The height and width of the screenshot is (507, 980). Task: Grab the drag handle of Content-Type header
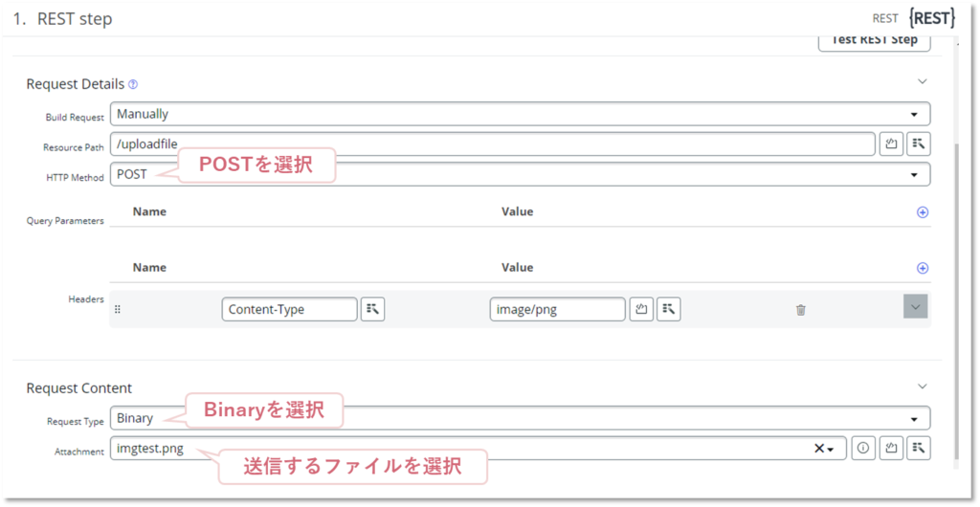pyautogui.click(x=118, y=309)
